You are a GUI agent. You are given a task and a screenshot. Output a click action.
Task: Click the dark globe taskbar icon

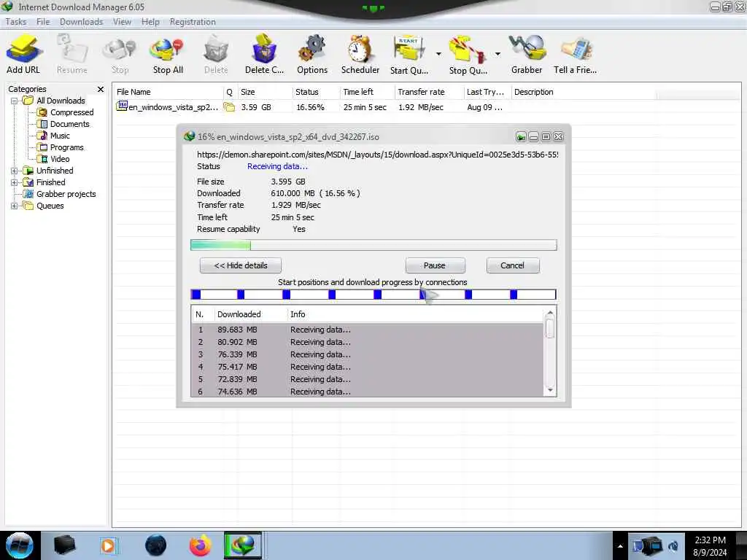point(156,545)
